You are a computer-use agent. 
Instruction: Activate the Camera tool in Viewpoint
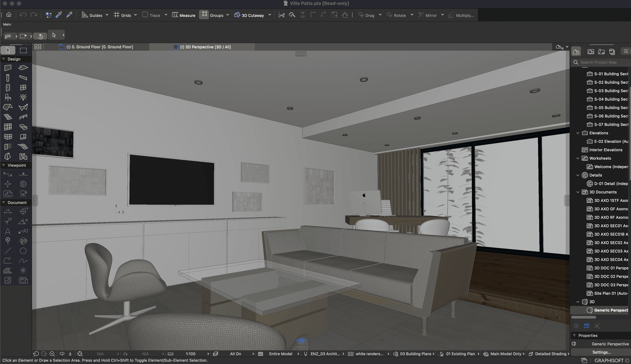click(23, 194)
